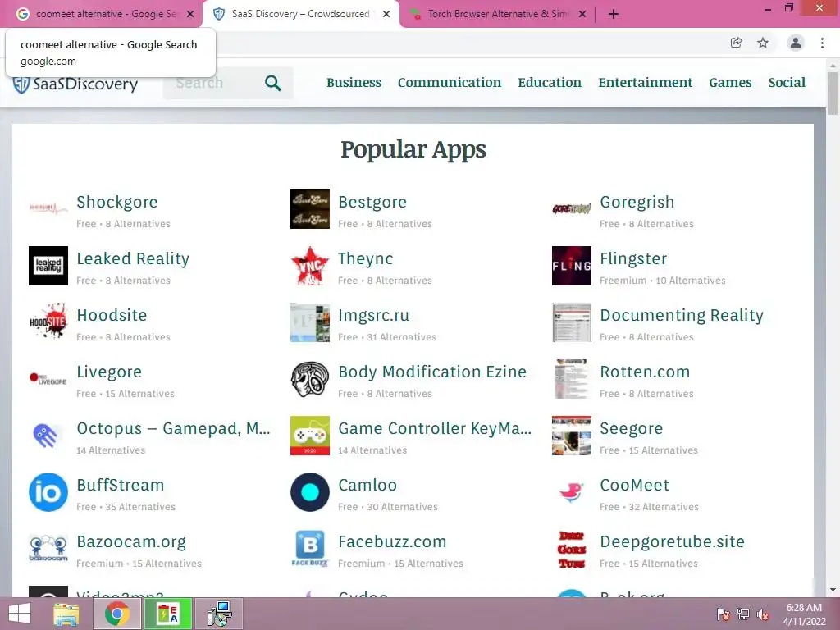Open the Imgsrc.ru link
840x630 pixels.
tap(374, 316)
